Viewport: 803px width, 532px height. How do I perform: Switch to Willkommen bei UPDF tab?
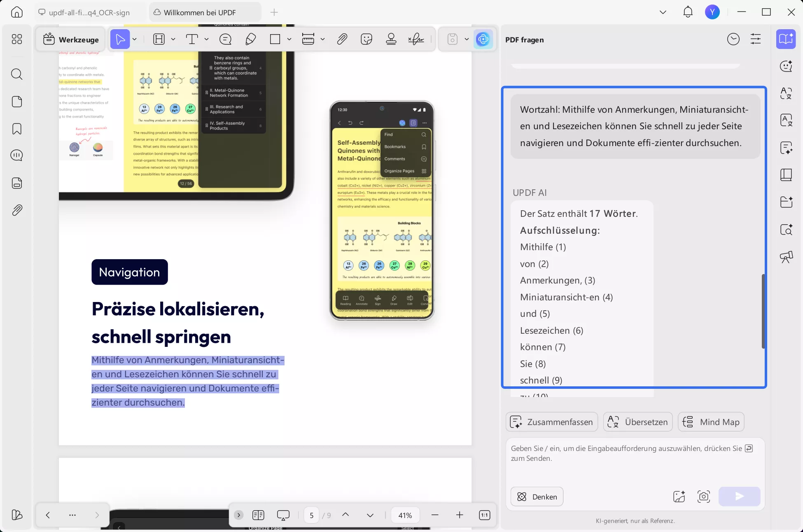200,12
